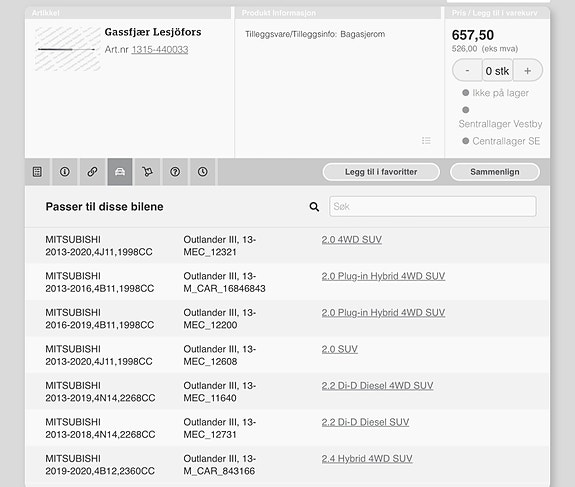The height and width of the screenshot is (487, 575).
Task: Open the hand truck delivery tab
Action: click(x=147, y=172)
